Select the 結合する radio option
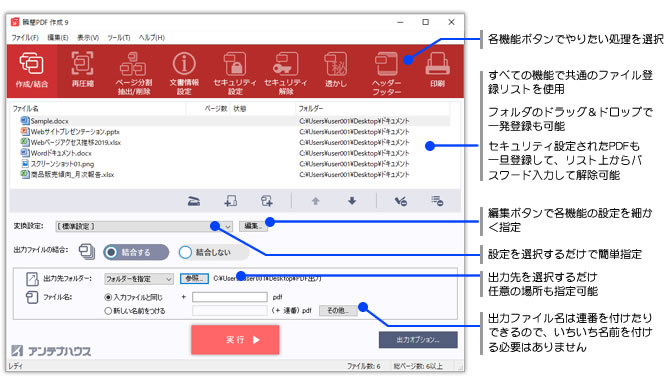670x379 pixels. pyautogui.click(x=136, y=252)
